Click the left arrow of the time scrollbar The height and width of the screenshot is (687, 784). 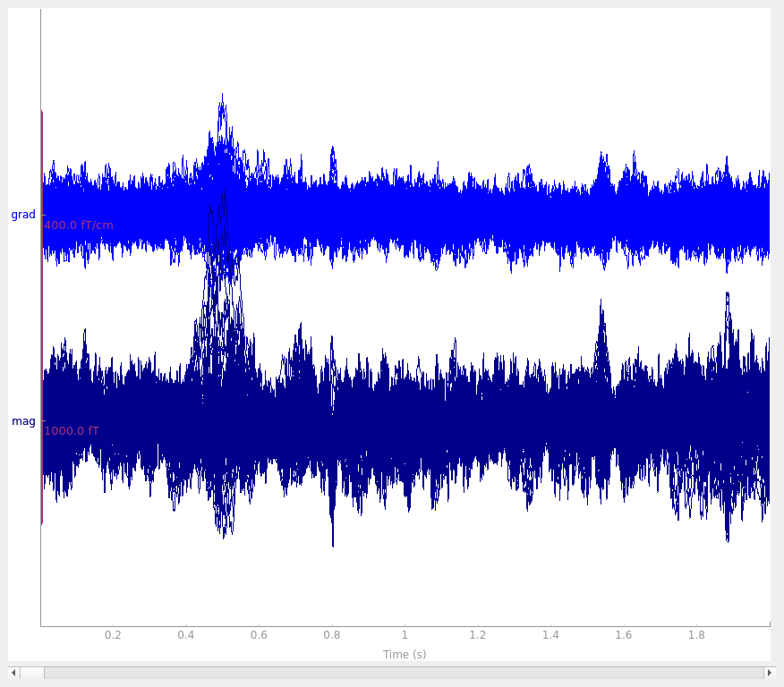[13, 673]
